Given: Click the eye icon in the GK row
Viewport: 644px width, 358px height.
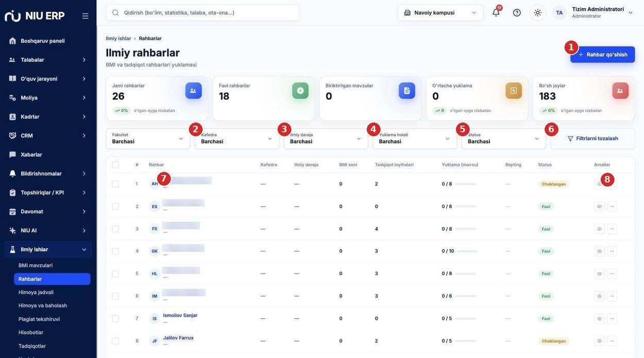Looking at the screenshot, I should point(599,251).
